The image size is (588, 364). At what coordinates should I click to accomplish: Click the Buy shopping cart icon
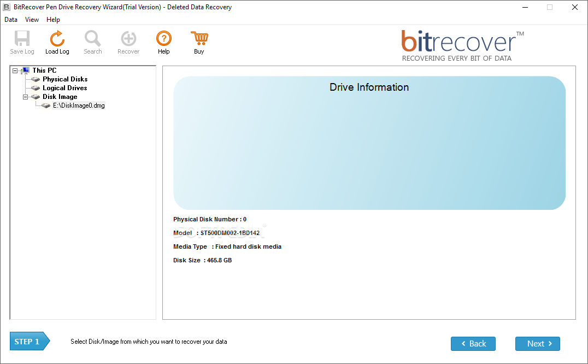[x=199, y=38]
